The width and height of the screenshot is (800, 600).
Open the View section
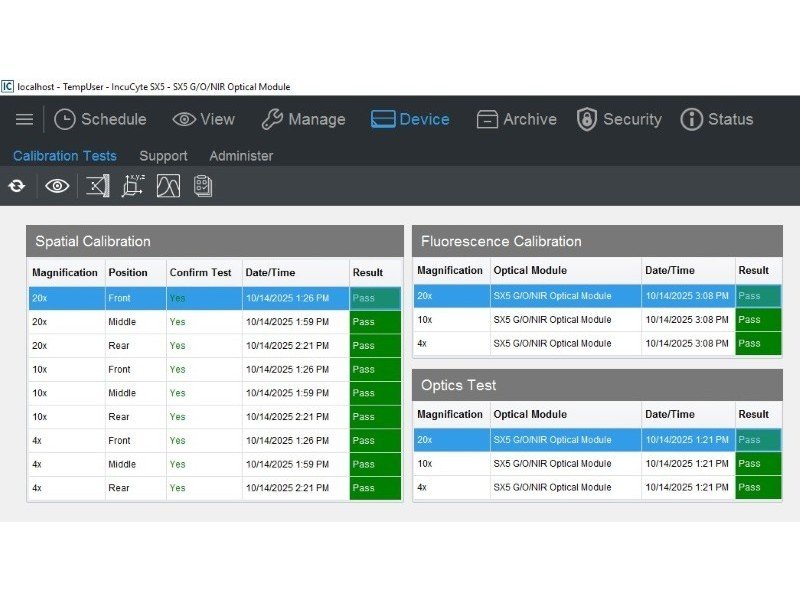(x=203, y=119)
